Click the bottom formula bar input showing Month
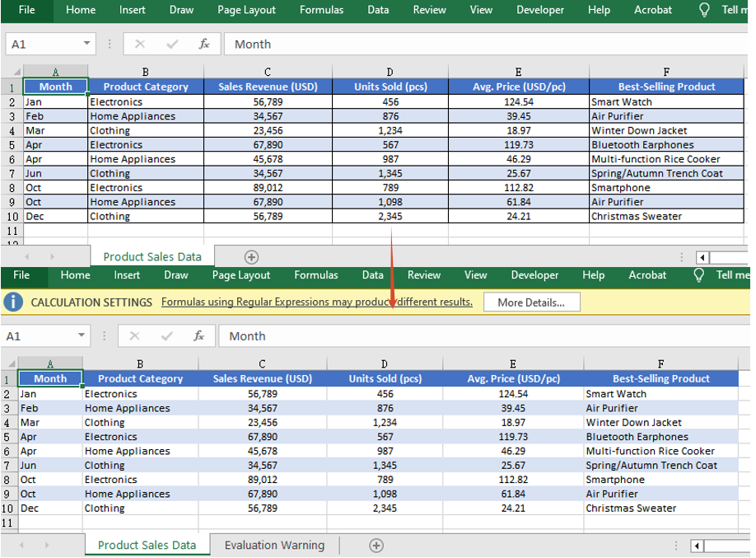 pyautogui.click(x=483, y=336)
